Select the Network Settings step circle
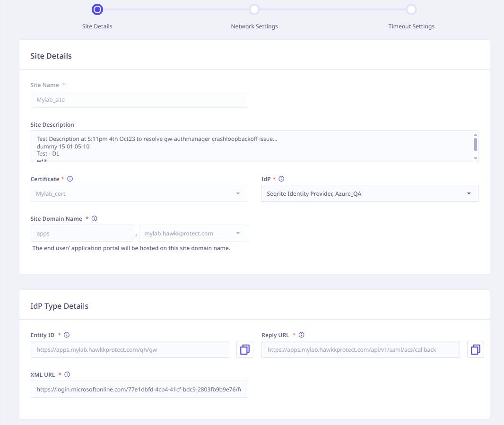The image size is (504, 425). 254,9
